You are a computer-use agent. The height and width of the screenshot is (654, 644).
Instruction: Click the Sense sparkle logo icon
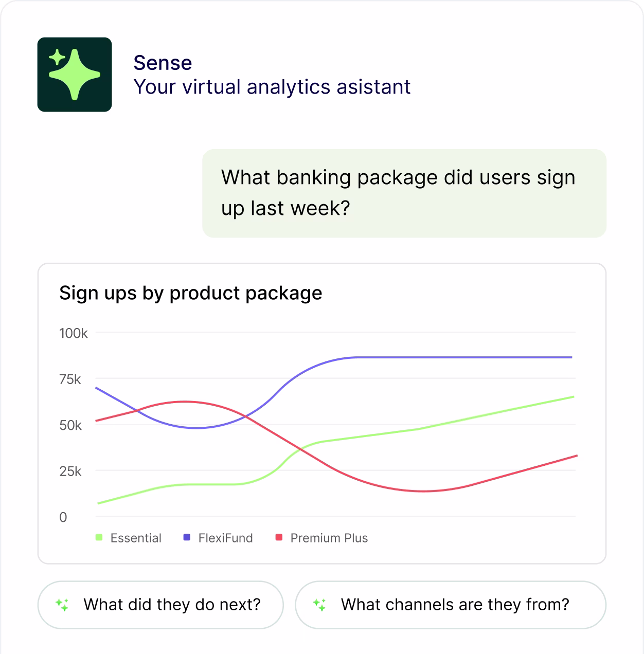[x=75, y=74]
